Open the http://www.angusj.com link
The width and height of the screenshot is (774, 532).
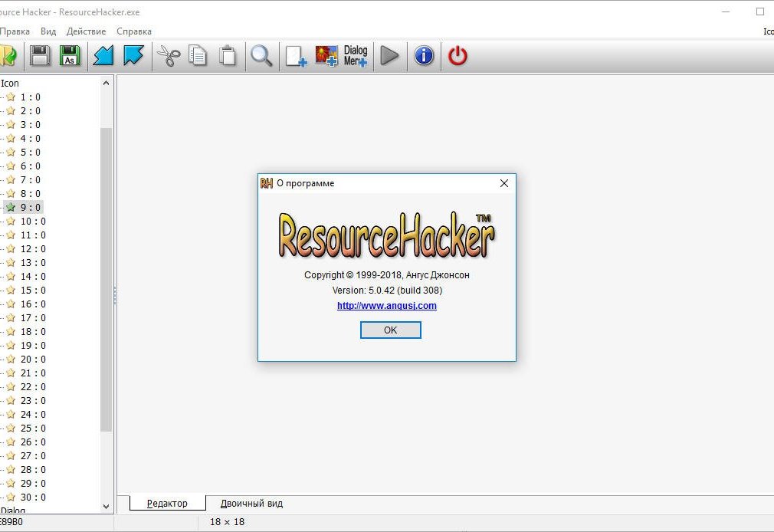[387, 305]
